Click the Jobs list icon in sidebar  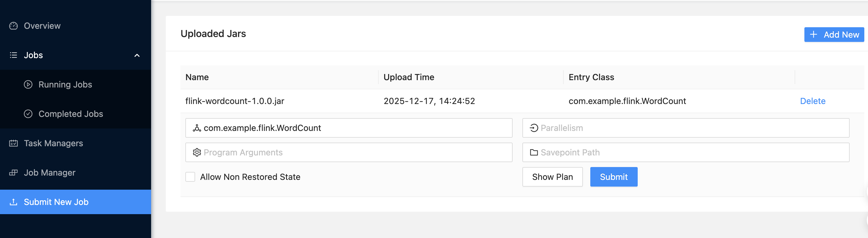(x=13, y=55)
